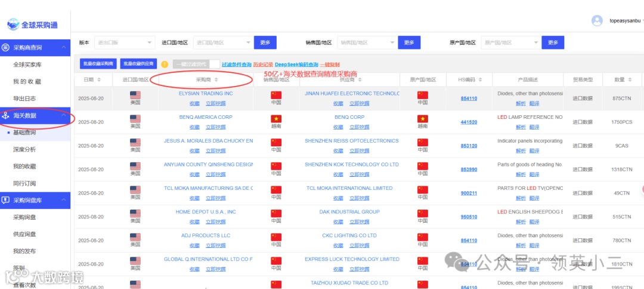Collapse the 采购商查询 section chevron
This screenshot has width=644, height=289.
64,48
